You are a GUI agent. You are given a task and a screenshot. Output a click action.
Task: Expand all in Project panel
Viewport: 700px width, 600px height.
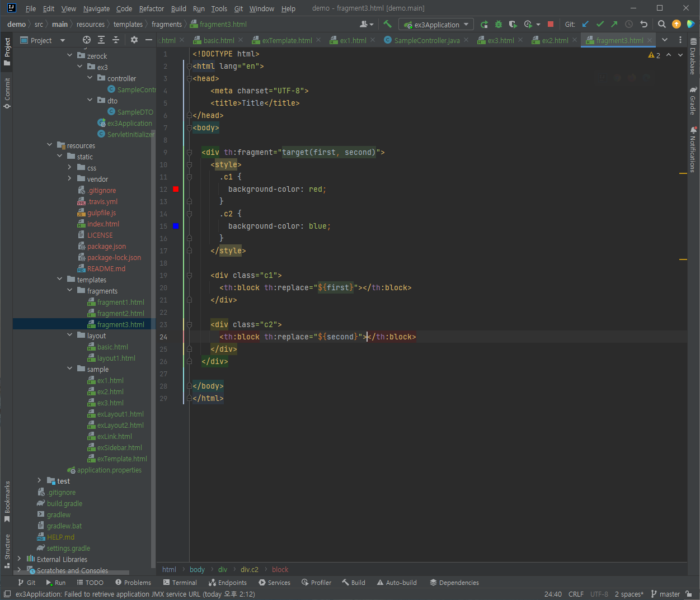[x=101, y=40]
